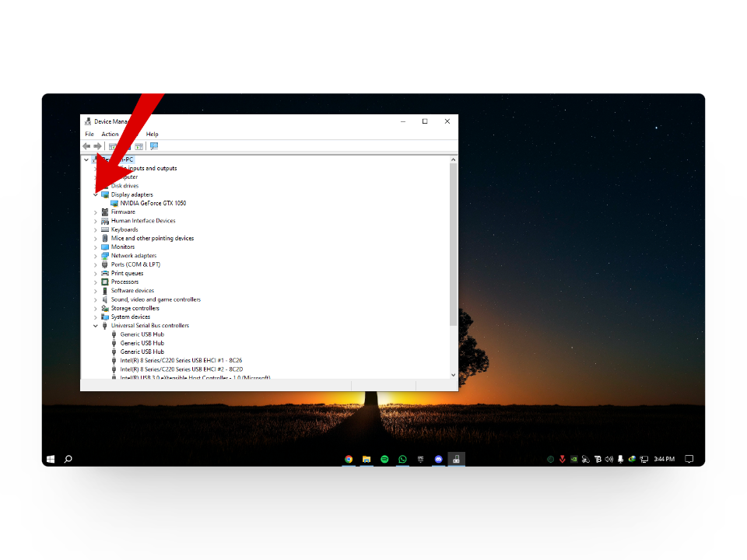Open the Action menu
This screenshot has width=747, height=560.
[110, 135]
